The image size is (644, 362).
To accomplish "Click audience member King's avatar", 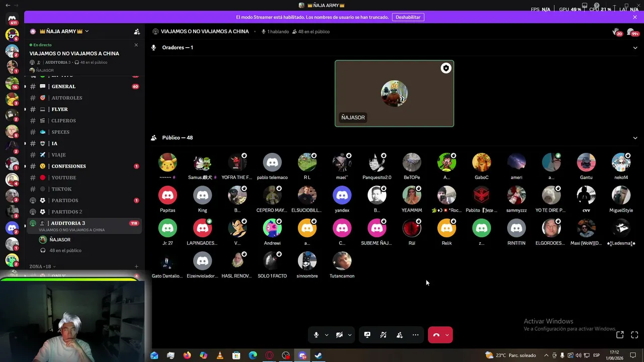I will (202, 195).
